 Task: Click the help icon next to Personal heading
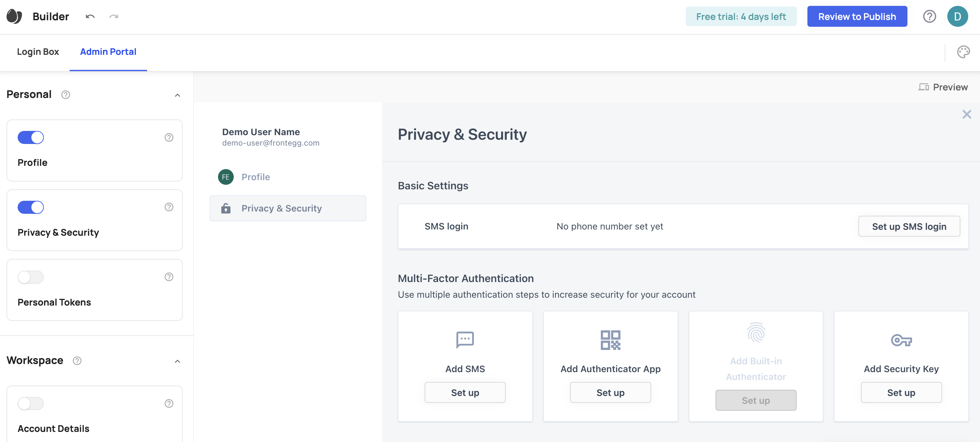65,95
